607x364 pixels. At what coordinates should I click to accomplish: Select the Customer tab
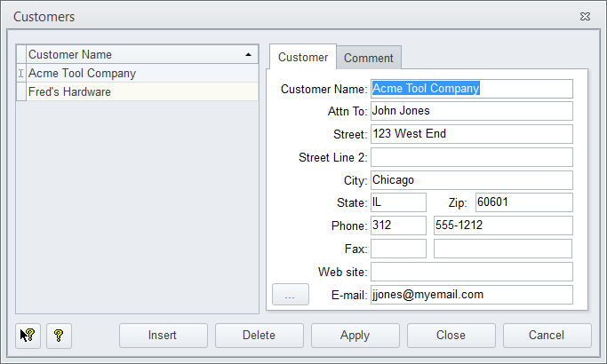(x=303, y=57)
